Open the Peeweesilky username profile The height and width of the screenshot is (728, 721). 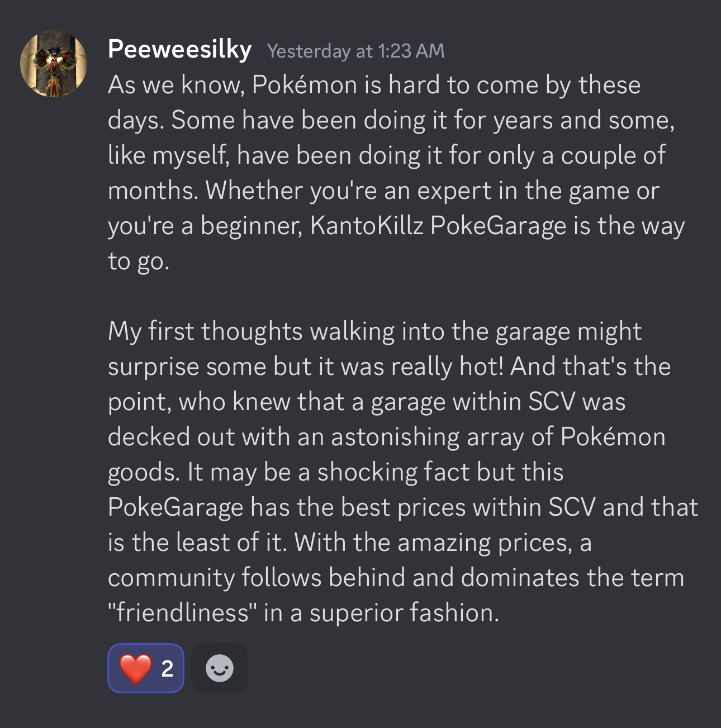(x=179, y=49)
